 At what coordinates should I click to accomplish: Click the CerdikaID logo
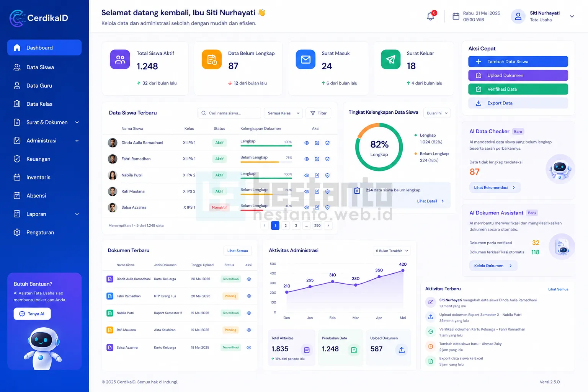[39, 18]
